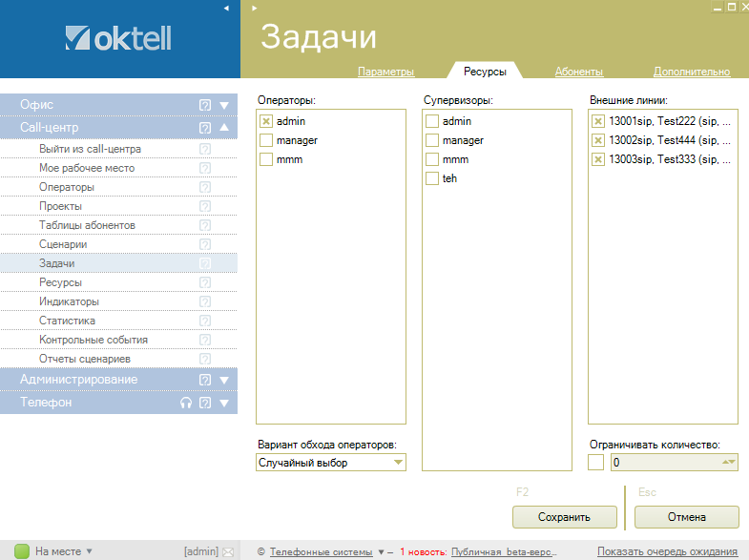
Task: Switch to the Параметры tab
Action: pyautogui.click(x=385, y=72)
